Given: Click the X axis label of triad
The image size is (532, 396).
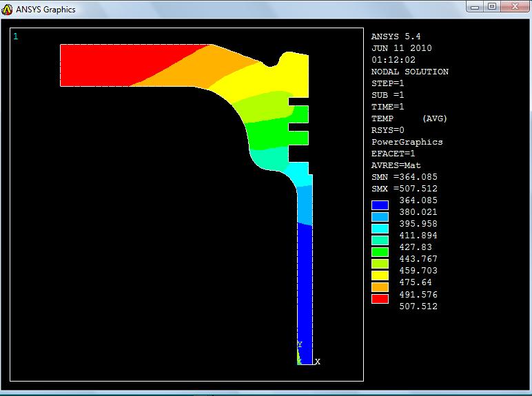Looking at the screenshot, I should tap(318, 362).
